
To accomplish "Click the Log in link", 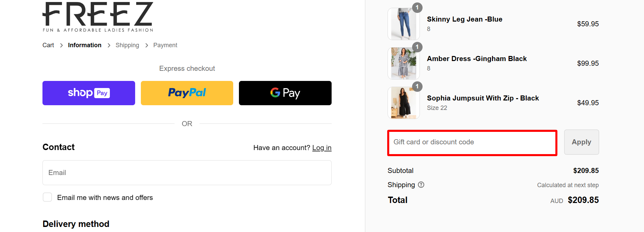I will click(x=321, y=148).
